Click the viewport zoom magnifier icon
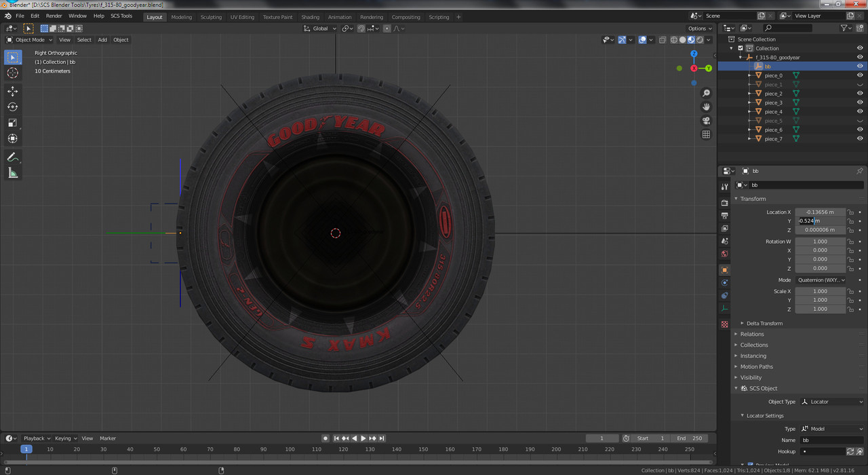This screenshot has height=475, width=868. [x=706, y=93]
